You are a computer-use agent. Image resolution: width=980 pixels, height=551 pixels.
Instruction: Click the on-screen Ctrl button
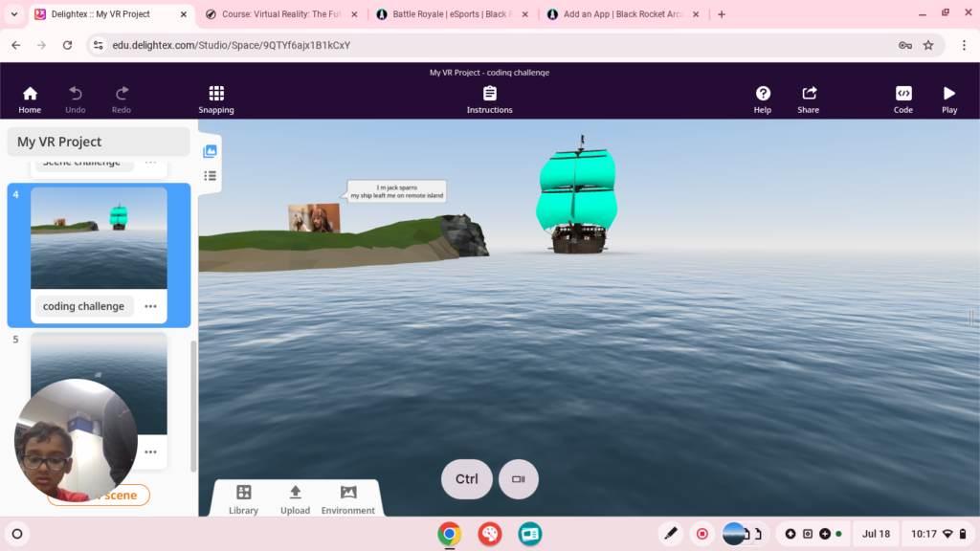click(x=466, y=479)
